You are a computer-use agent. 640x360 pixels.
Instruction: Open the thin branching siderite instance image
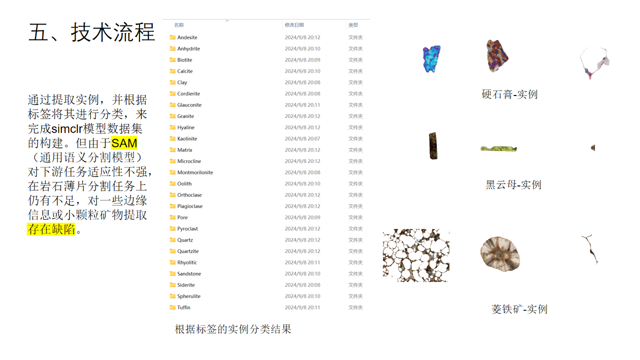click(x=590, y=249)
